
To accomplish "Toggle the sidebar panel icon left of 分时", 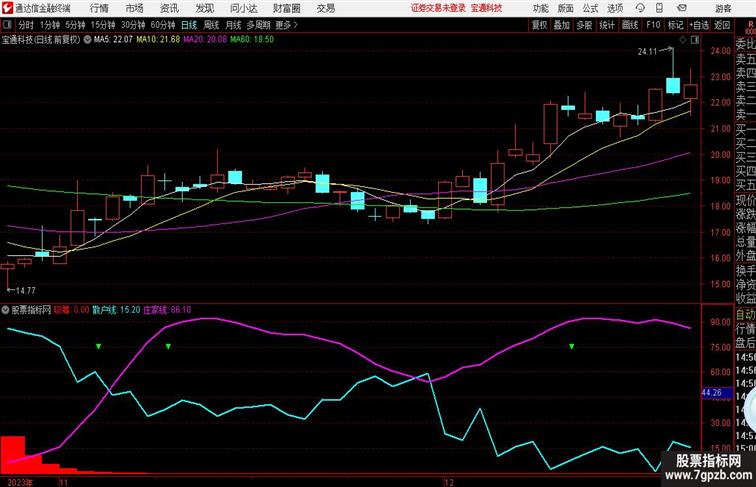I will point(7,25).
